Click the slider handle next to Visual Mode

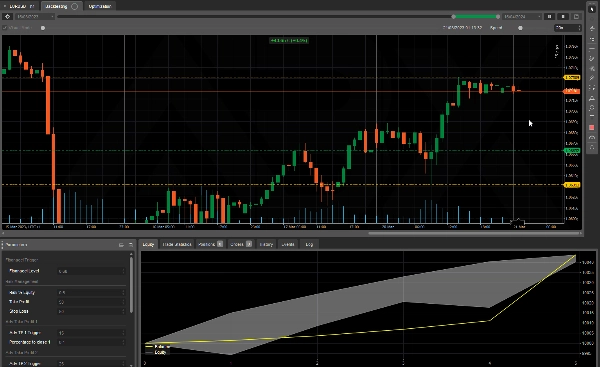(43, 28)
